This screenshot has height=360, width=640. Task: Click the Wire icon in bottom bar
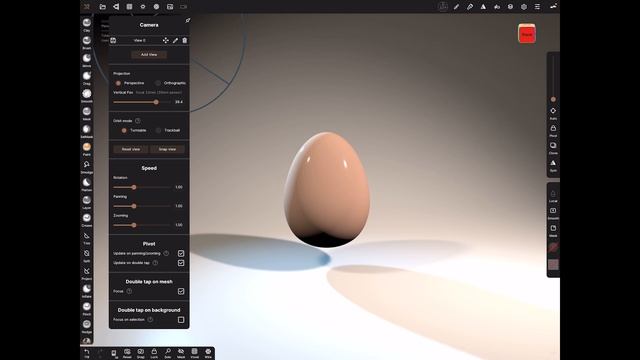pos(208,353)
